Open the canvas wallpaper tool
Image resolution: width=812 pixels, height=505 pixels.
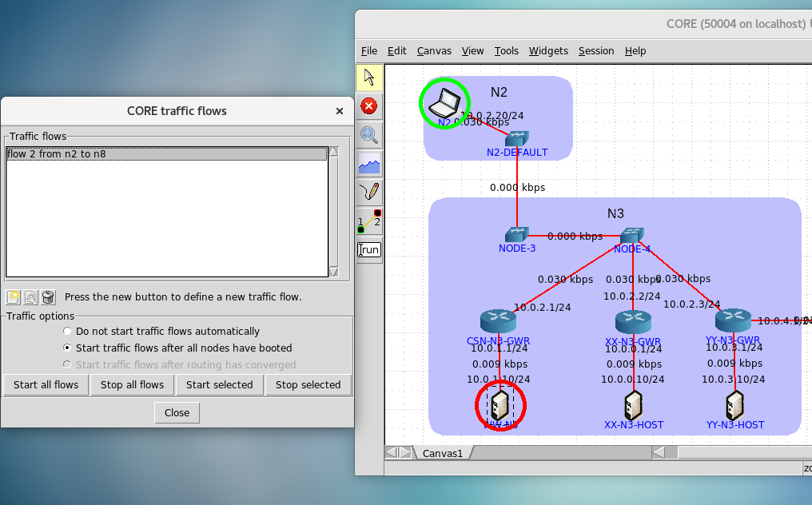[x=369, y=164]
